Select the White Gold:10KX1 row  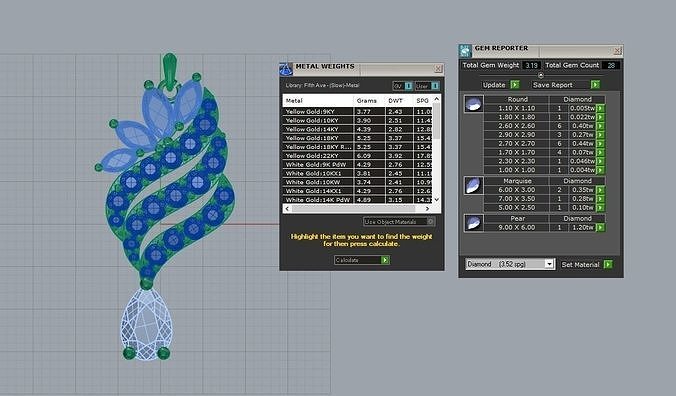(357, 174)
